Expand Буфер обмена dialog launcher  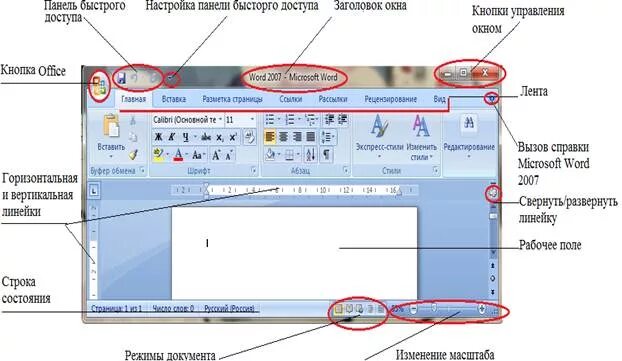pos(142,171)
